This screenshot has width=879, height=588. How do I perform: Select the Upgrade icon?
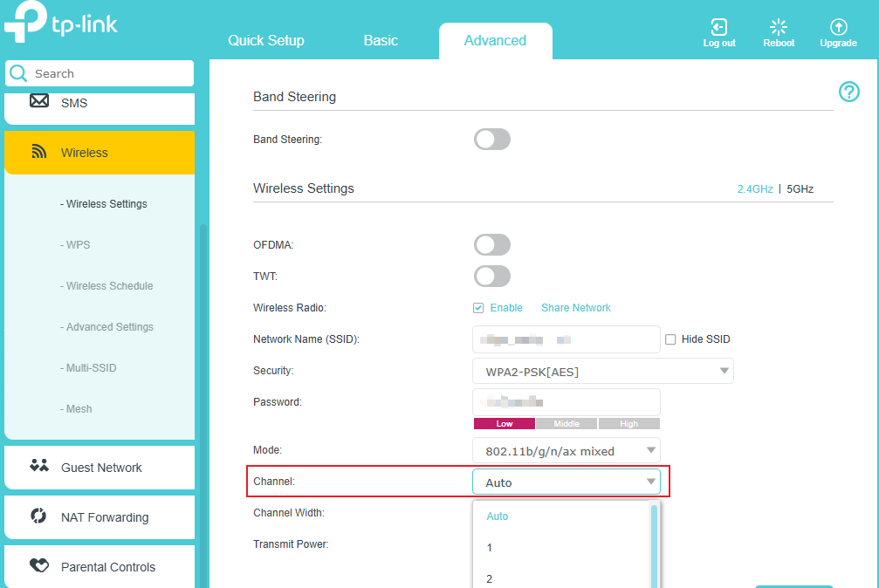click(x=837, y=29)
